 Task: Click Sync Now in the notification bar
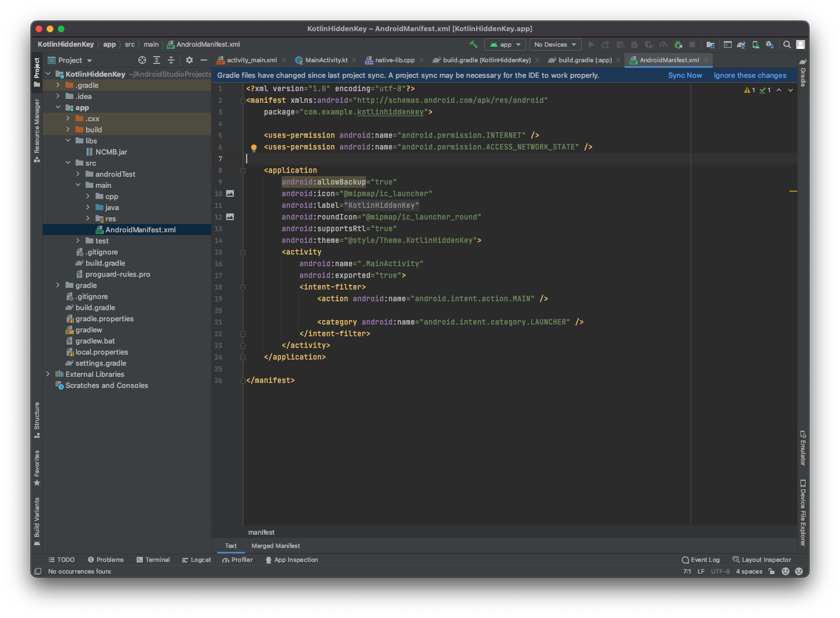685,75
